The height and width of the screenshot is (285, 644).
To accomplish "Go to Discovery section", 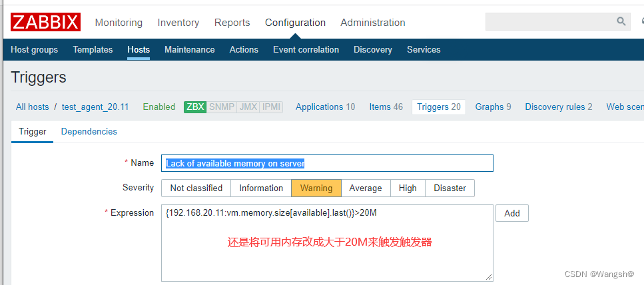I will [x=373, y=50].
